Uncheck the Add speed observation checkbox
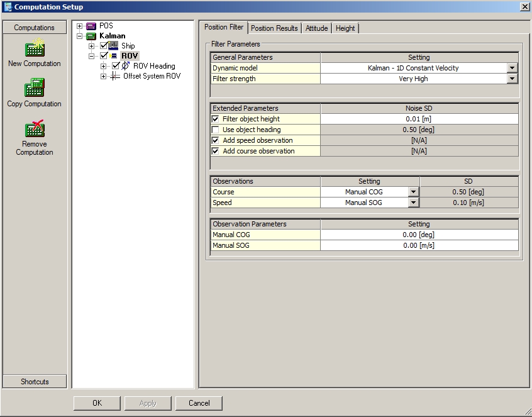The image size is (532, 417). coord(216,140)
